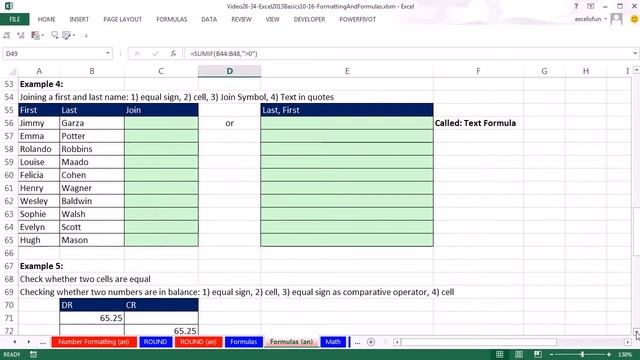The height and width of the screenshot is (360, 640).
Task: Expand the formula bar with the chevron
Action: click(x=635, y=53)
